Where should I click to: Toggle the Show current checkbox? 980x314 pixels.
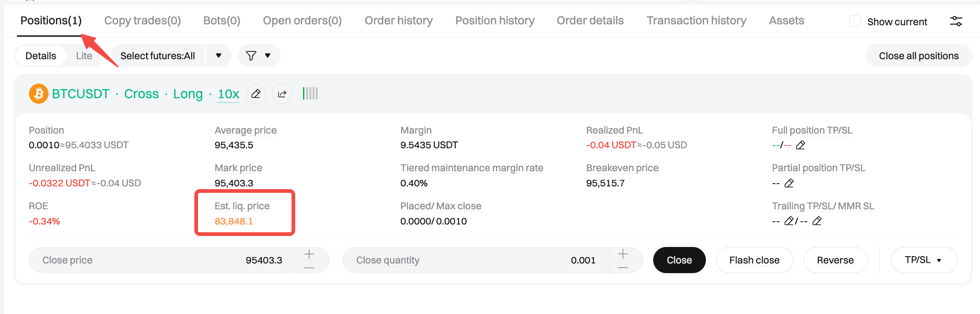[x=855, y=21]
